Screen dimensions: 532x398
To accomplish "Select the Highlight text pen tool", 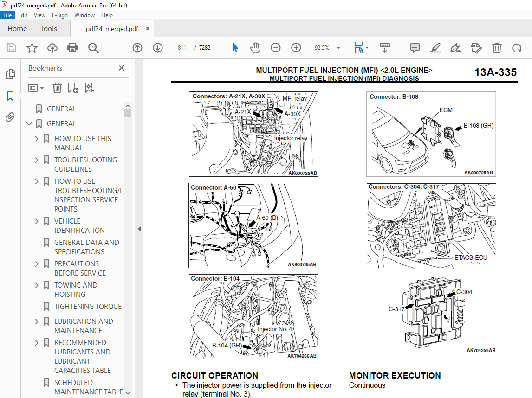I will (x=435, y=48).
